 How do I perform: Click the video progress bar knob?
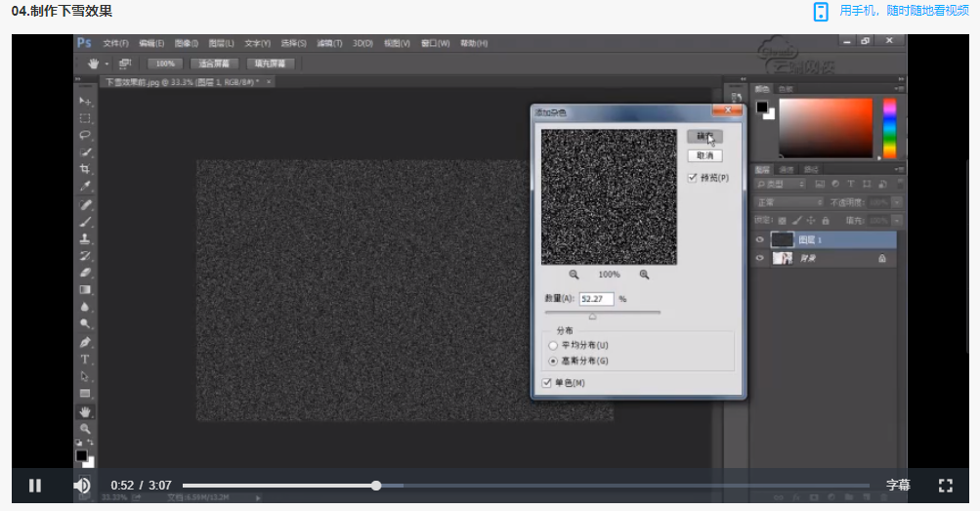[375, 486]
